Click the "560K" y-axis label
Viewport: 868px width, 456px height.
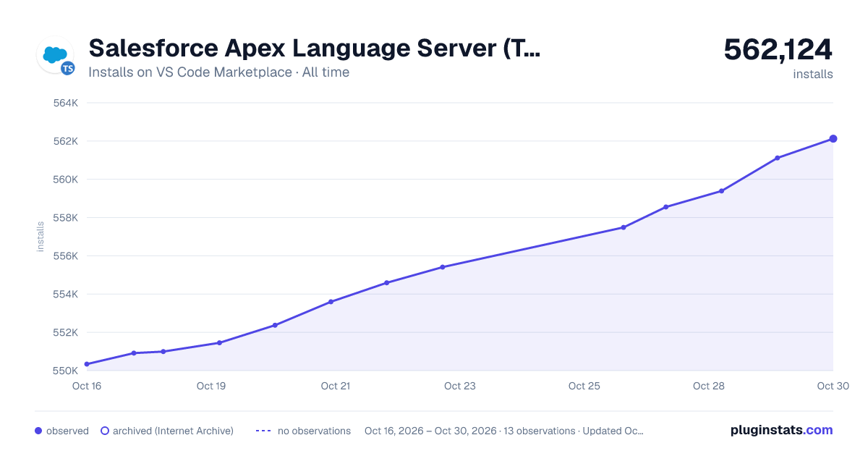66,180
